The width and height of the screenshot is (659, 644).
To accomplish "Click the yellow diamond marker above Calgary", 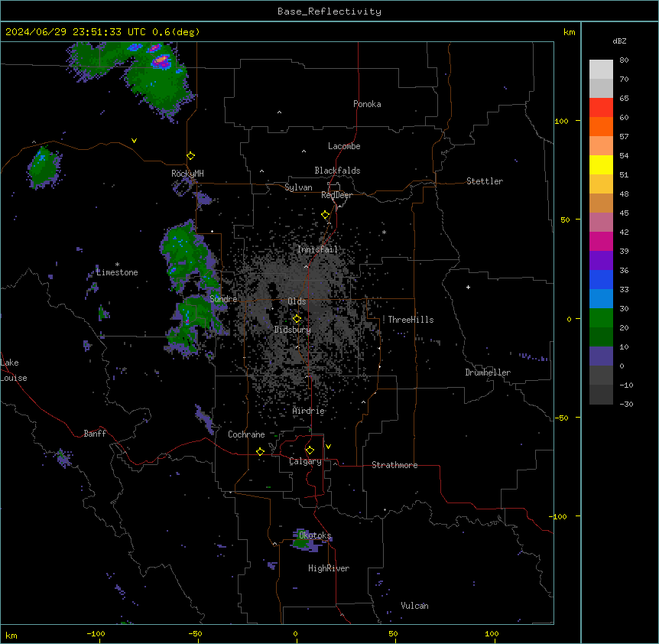I will tap(310, 450).
